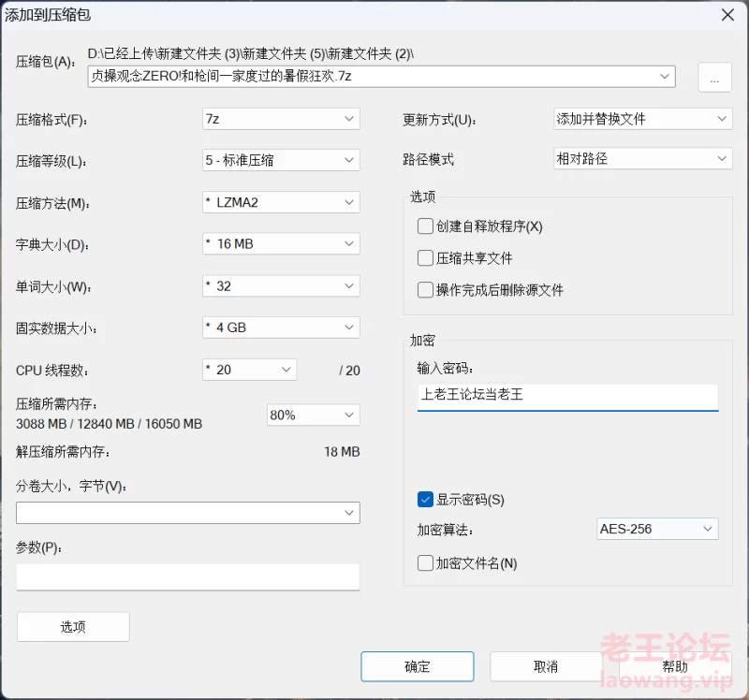Open the LZMA2 compression method dropdown
The image size is (749, 700).
click(281, 202)
